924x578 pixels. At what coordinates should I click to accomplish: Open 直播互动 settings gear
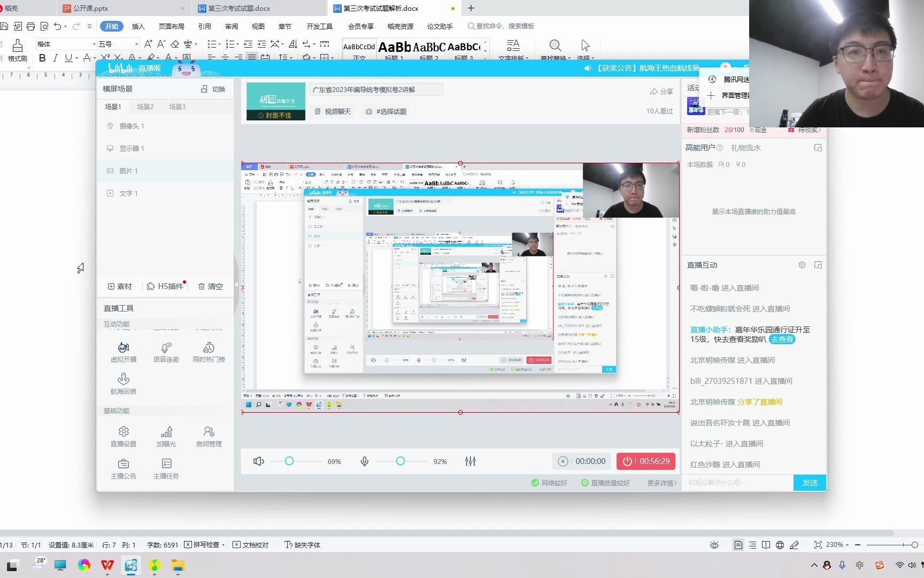[x=802, y=265]
